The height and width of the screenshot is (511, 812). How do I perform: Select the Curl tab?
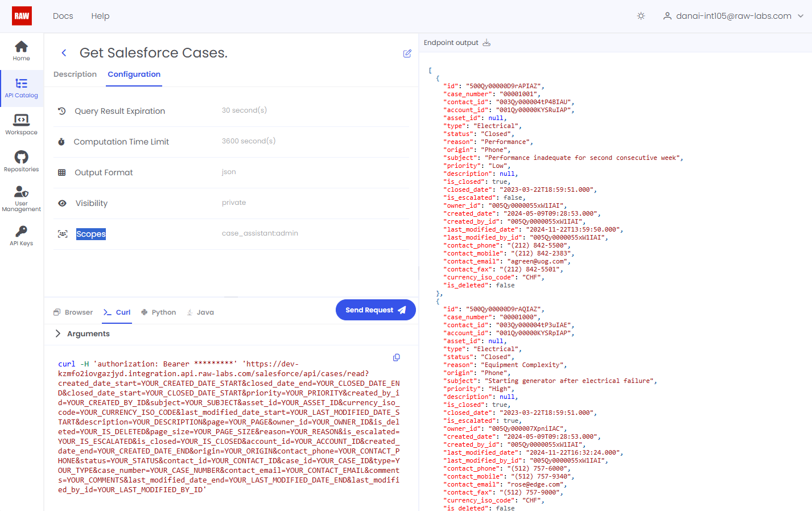pos(117,312)
